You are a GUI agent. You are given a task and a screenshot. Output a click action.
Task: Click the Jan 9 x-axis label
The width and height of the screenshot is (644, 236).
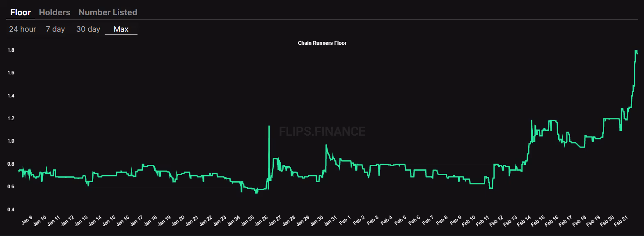pyautogui.click(x=27, y=220)
